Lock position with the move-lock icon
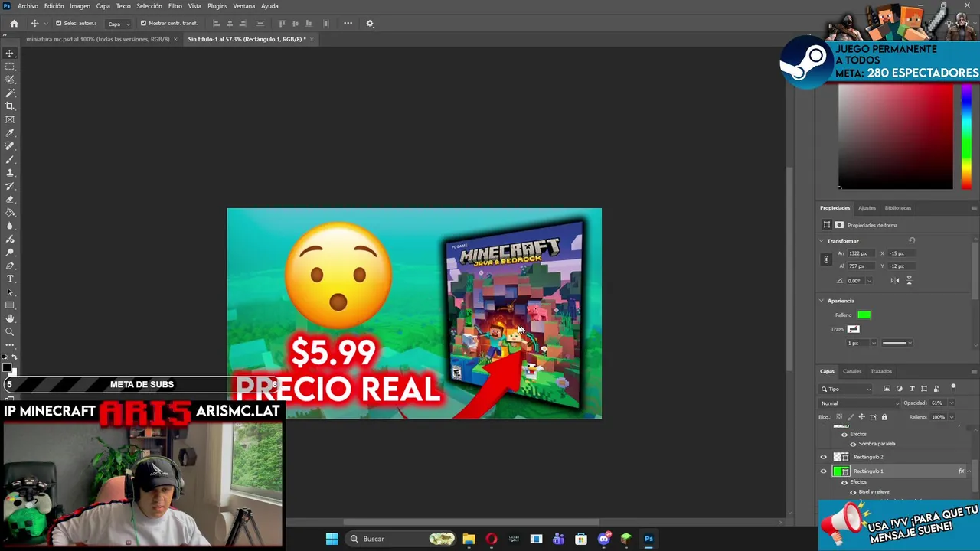Image resolution: width=980 pixels, height=551 pixels. pyautogui.click(x=861, y=417)
